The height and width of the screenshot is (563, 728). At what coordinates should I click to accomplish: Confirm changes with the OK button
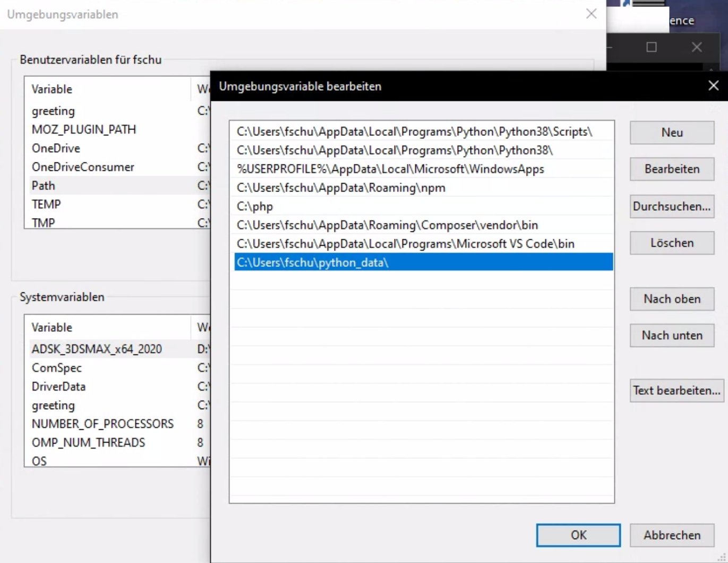point(578,535)
